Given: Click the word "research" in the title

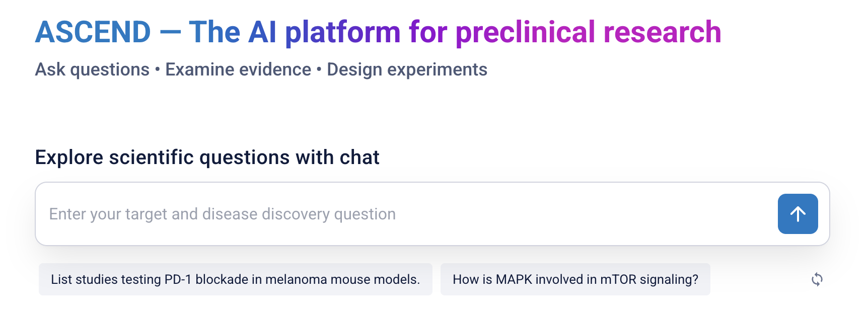Looking at the screenshot, I should [x=662, y=32].
